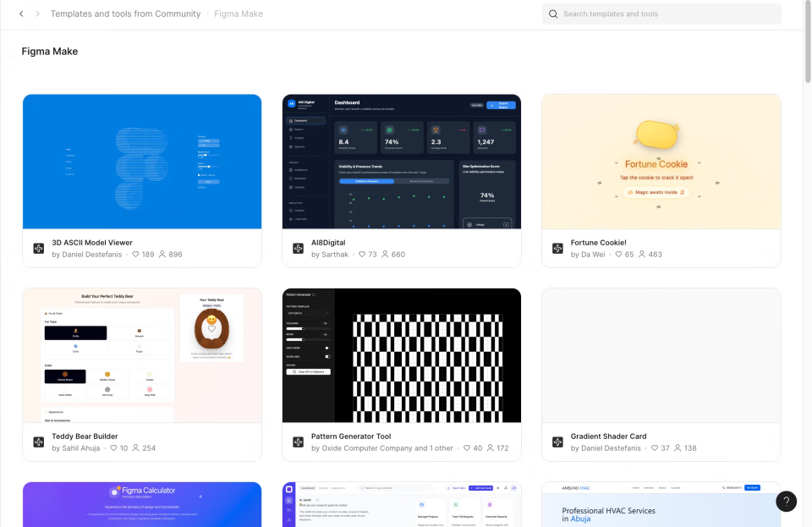Open the Fortune Cookie thumbnail
812x527 pixels.
pyautogui.click(x=661, y=162)
